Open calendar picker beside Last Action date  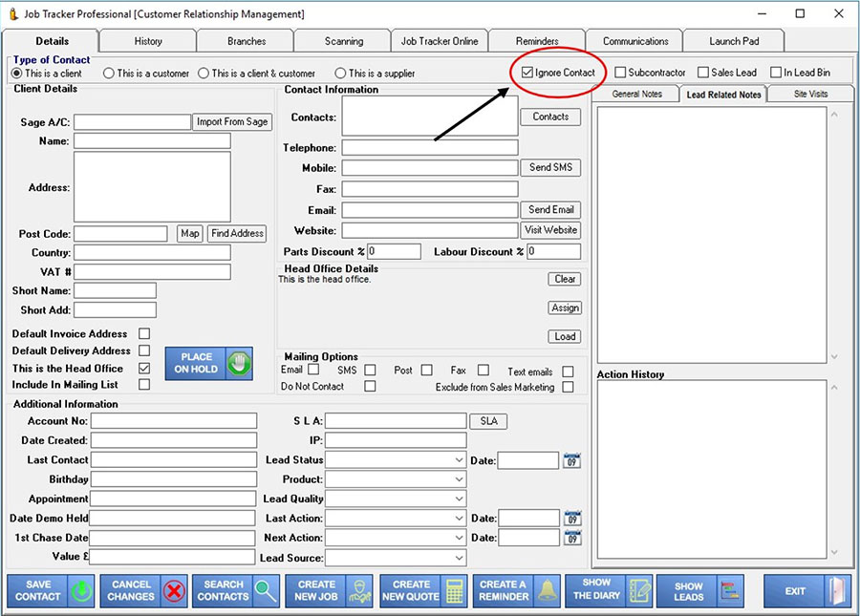point(572,518)
